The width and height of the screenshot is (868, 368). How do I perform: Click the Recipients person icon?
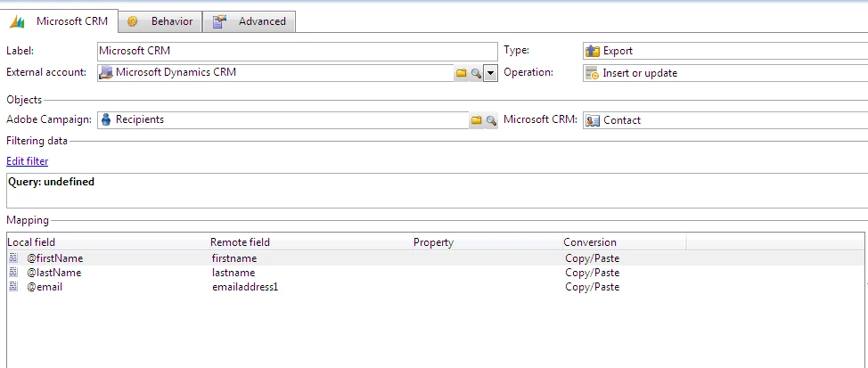(106, 119)
